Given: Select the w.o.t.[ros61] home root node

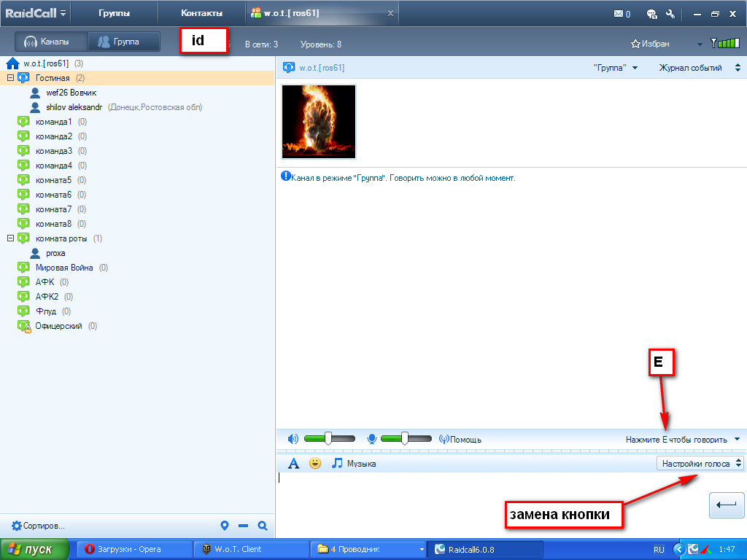Looking at the screenshot, I should (x=46, y=63).
